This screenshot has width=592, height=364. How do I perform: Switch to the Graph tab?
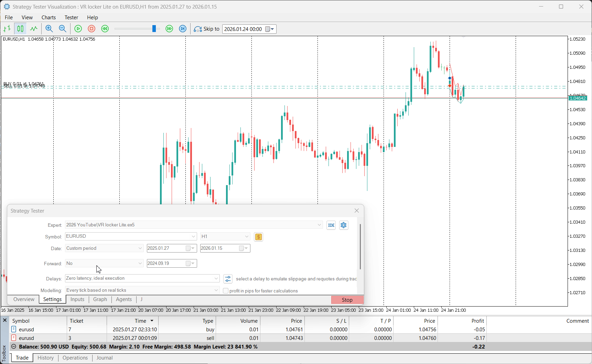(100, 299)
